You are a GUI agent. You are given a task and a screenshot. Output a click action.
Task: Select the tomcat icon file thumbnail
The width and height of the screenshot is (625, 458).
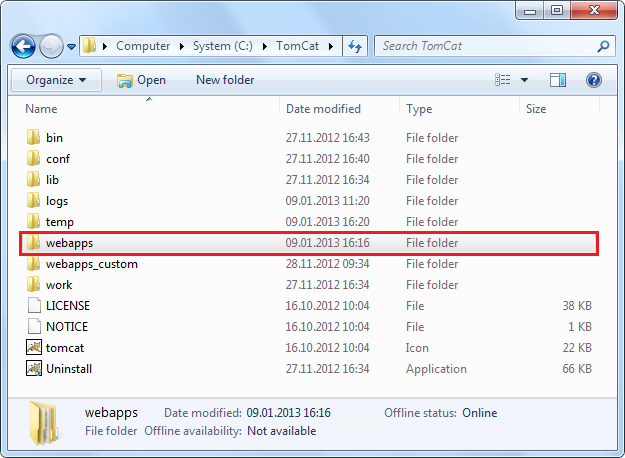click(x=34, y=347)
